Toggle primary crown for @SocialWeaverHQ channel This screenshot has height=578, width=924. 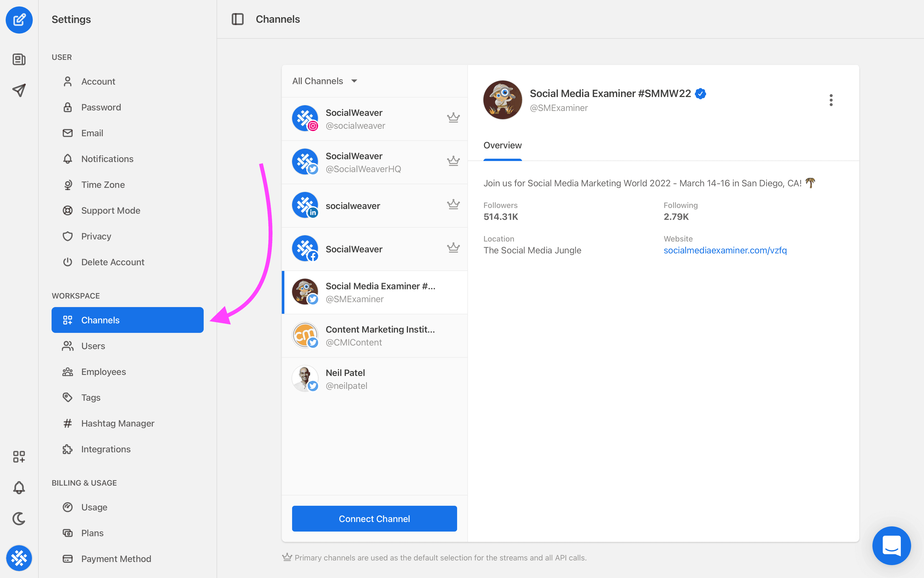pos(453,161)
